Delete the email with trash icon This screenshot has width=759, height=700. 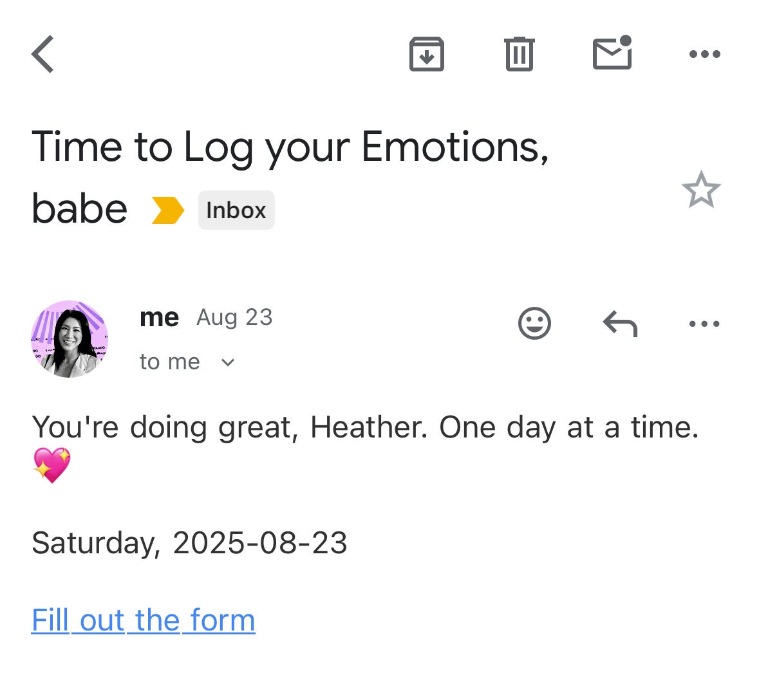(x=520, y=53)
